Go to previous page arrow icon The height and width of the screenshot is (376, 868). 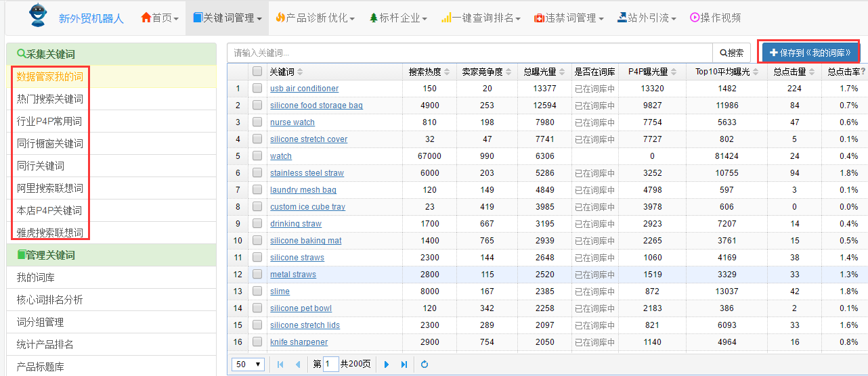(x=298, y=365)
